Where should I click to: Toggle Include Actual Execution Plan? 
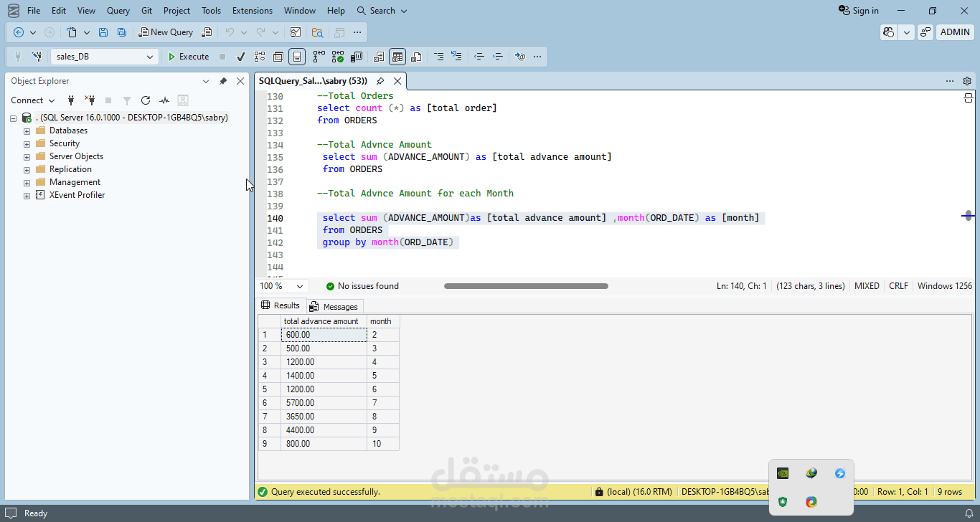[319, 57]
